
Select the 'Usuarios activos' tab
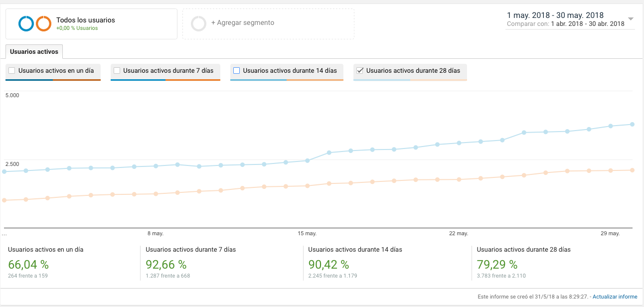tap(34, 52)
